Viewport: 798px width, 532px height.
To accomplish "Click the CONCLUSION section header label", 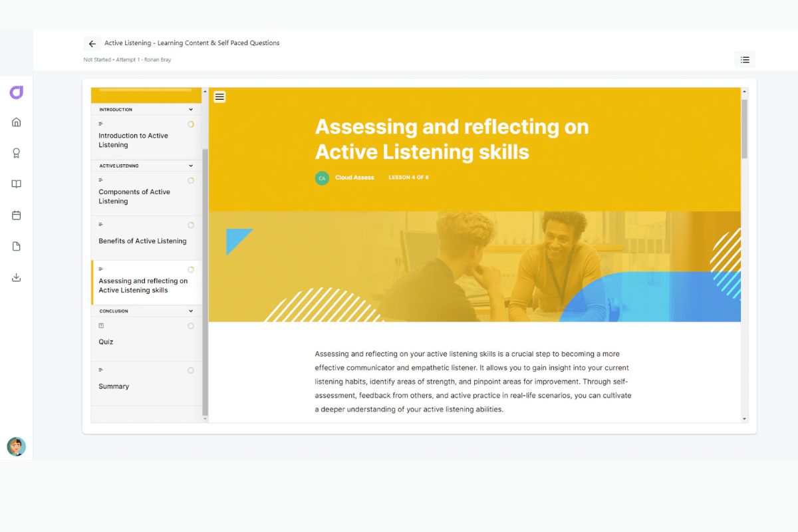I will (x=114, y=311).
